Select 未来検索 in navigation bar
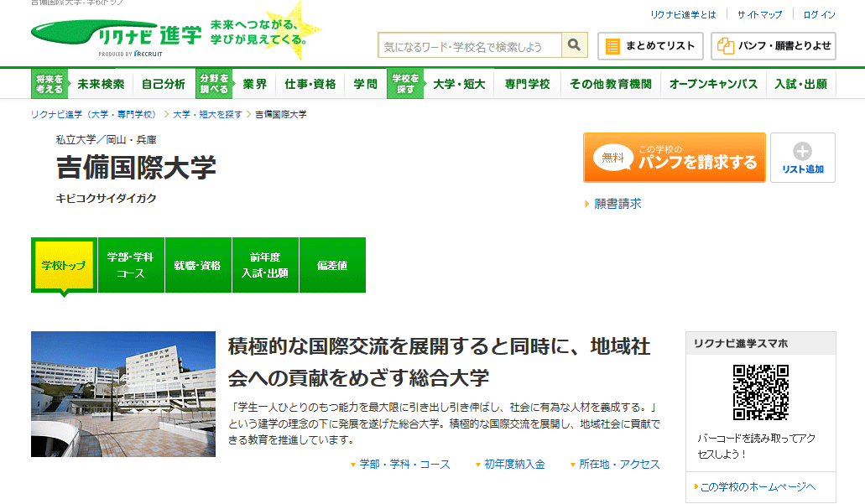Image resolution: width=865 pixels, height=504 pixels. coord(101,84)
